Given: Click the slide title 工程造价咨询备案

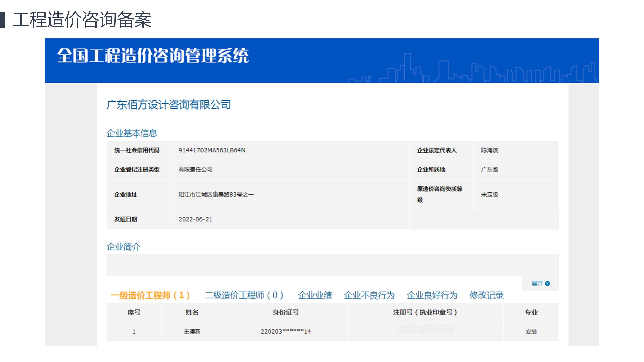Looking at the screenshot, I should (82, 20).
